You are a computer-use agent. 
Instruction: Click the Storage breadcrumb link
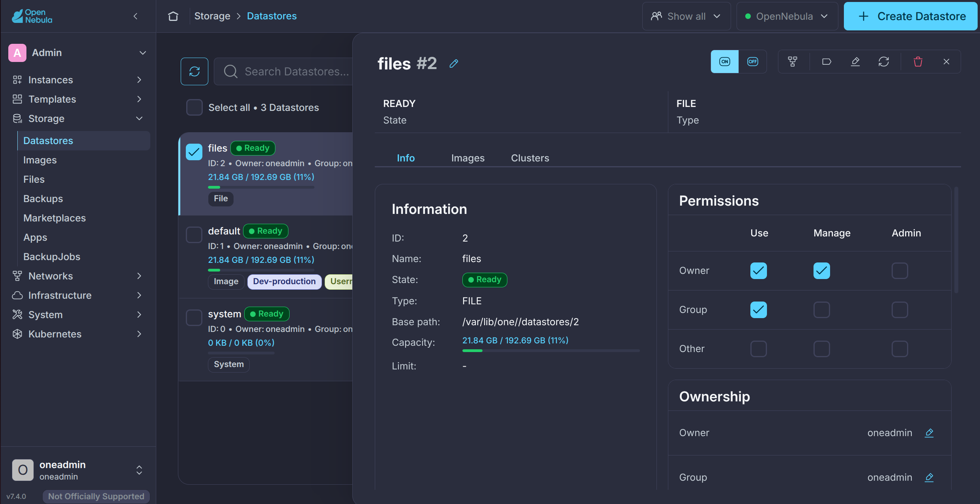212,16
